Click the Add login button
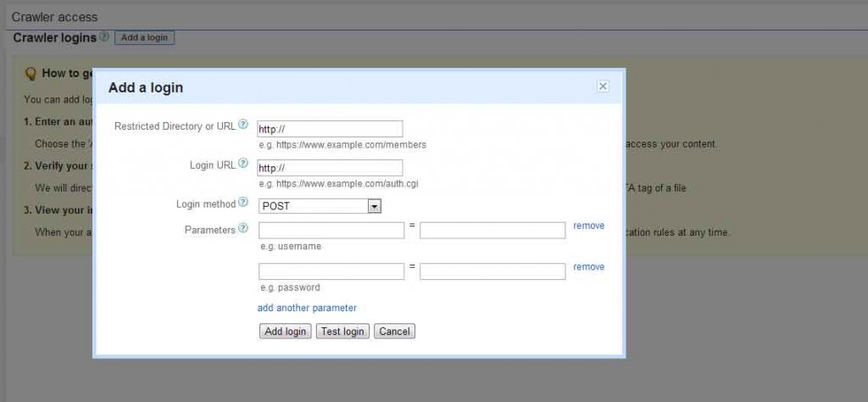This screenshot has height=402, width=868. [x=285, y=331]
